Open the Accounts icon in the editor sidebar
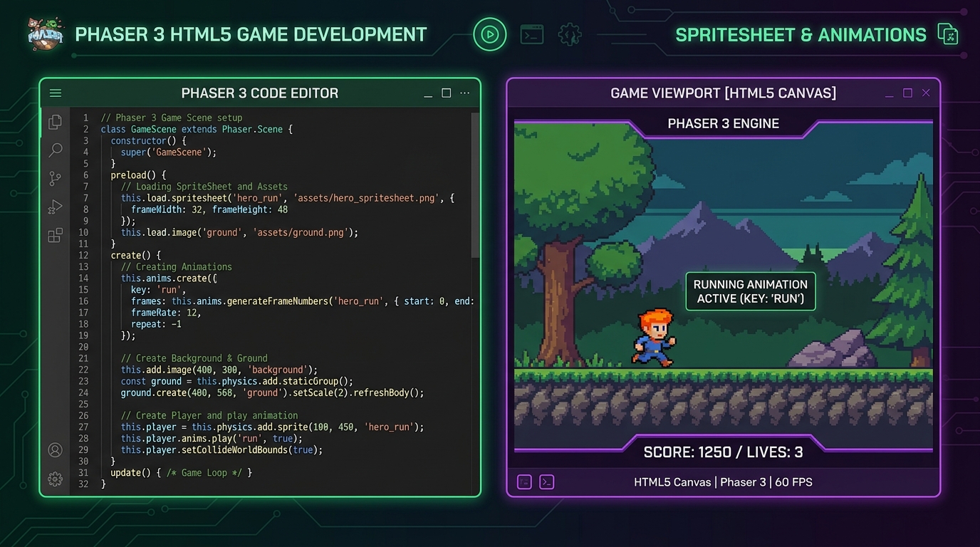The width and height of the screenshot is (980, 547). click(x=55, y=450)
